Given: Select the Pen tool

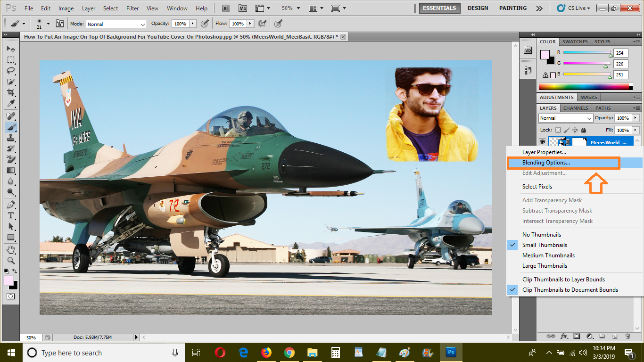Looking at the screenshot, I should coord(11,205).
